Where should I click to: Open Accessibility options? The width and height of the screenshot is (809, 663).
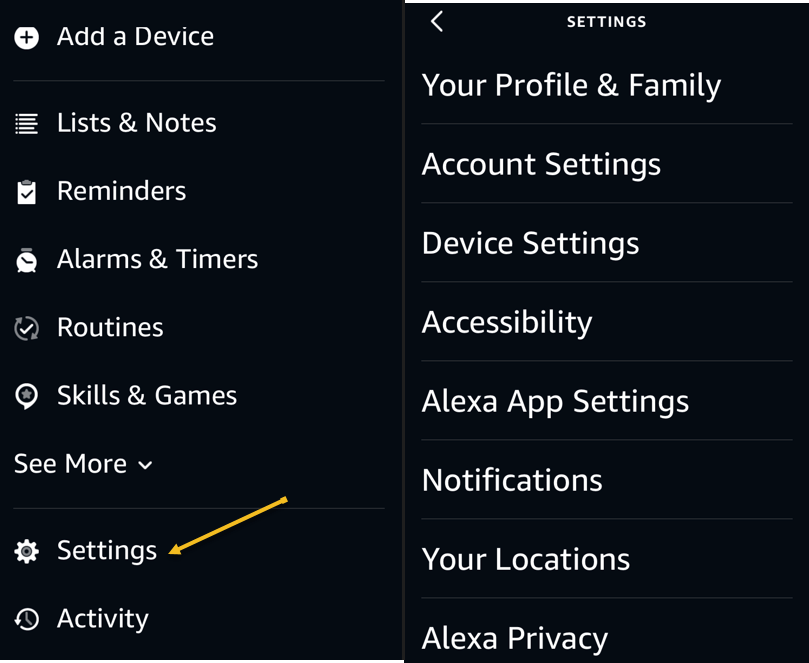click(507, 322)
